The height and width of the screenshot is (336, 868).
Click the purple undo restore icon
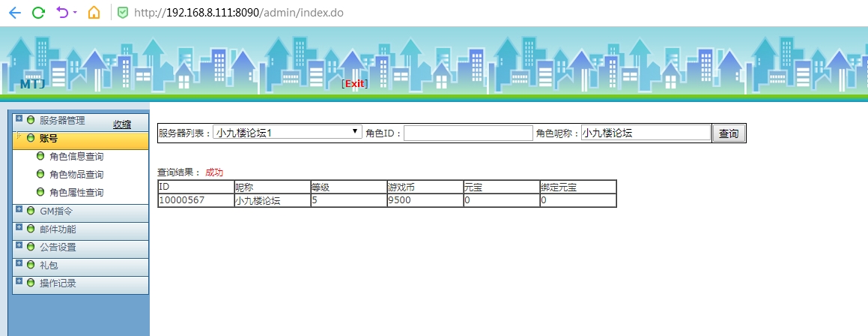coord(63,13)
